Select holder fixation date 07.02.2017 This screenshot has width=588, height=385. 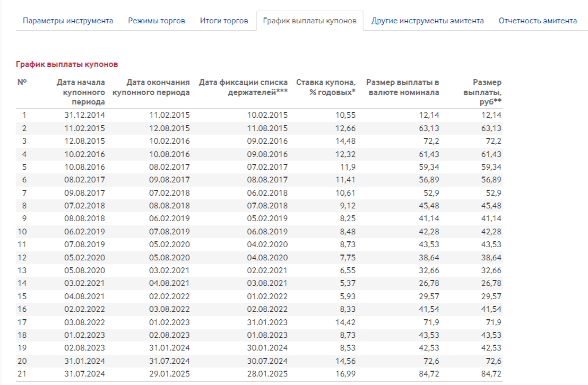(x=267, y=167)
